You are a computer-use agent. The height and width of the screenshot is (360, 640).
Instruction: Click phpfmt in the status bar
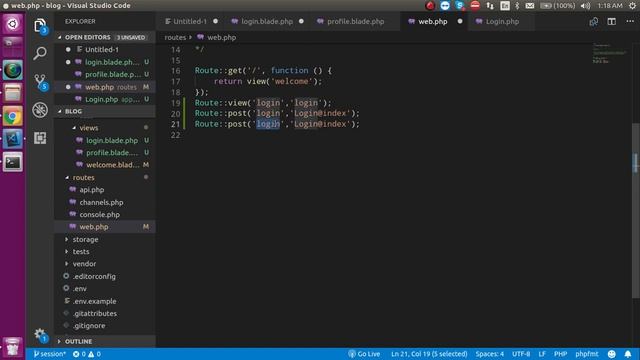(587, 354)
